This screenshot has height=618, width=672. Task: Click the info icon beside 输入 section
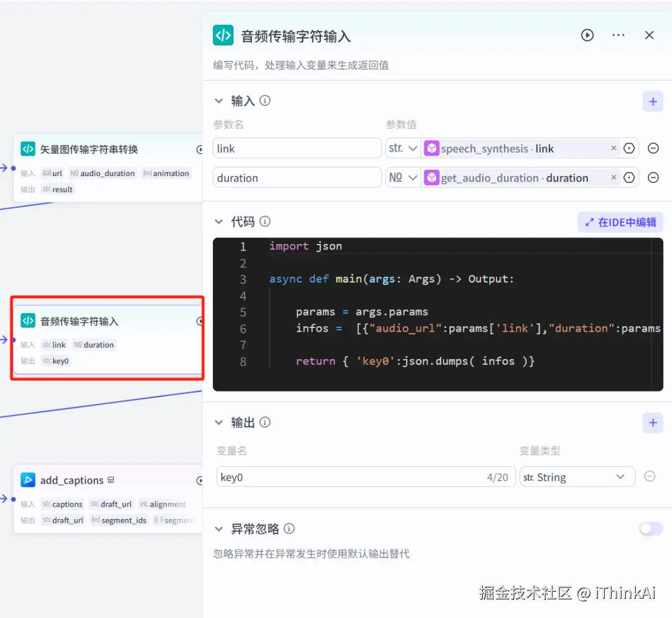click(265, 100)
